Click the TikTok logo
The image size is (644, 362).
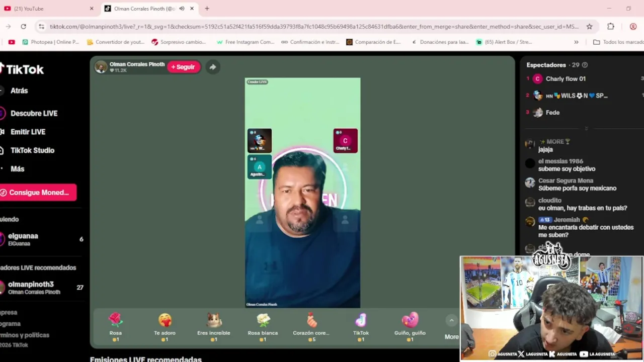click(22, 69)
